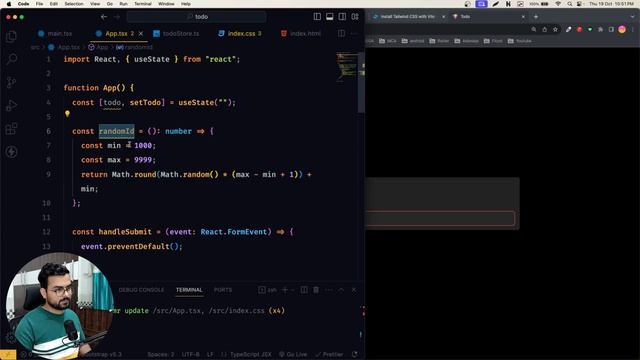Close the App.tsx editor tab

click(x=141, y=33)
